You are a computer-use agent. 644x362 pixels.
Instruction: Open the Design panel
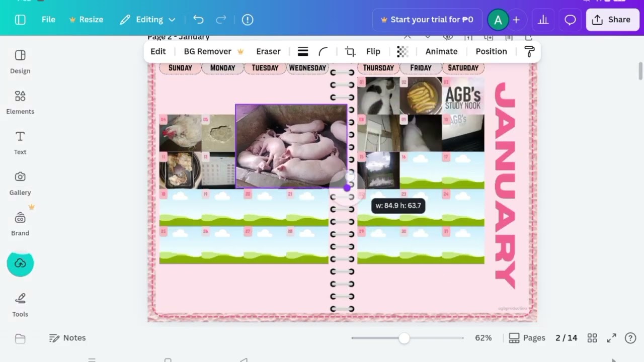tap(20, 62)
